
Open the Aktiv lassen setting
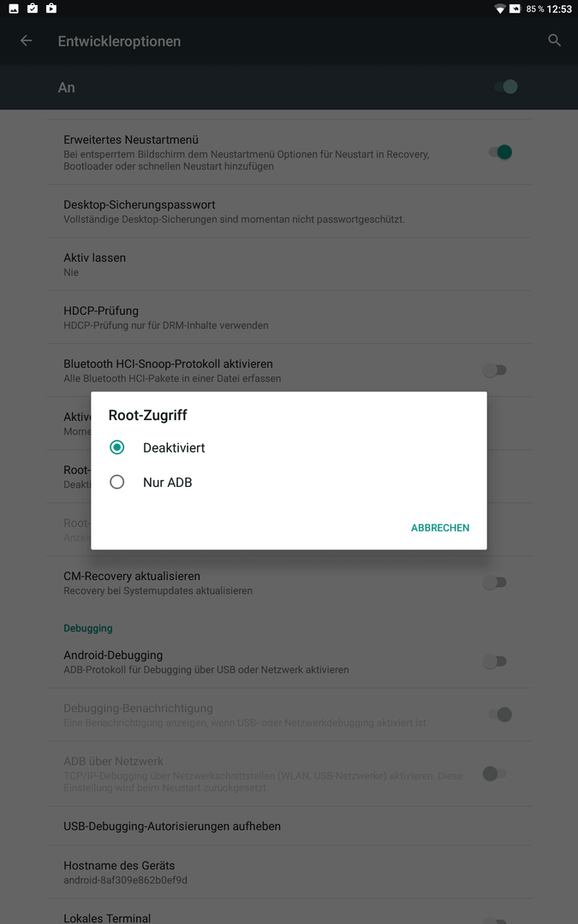[289, 264]
